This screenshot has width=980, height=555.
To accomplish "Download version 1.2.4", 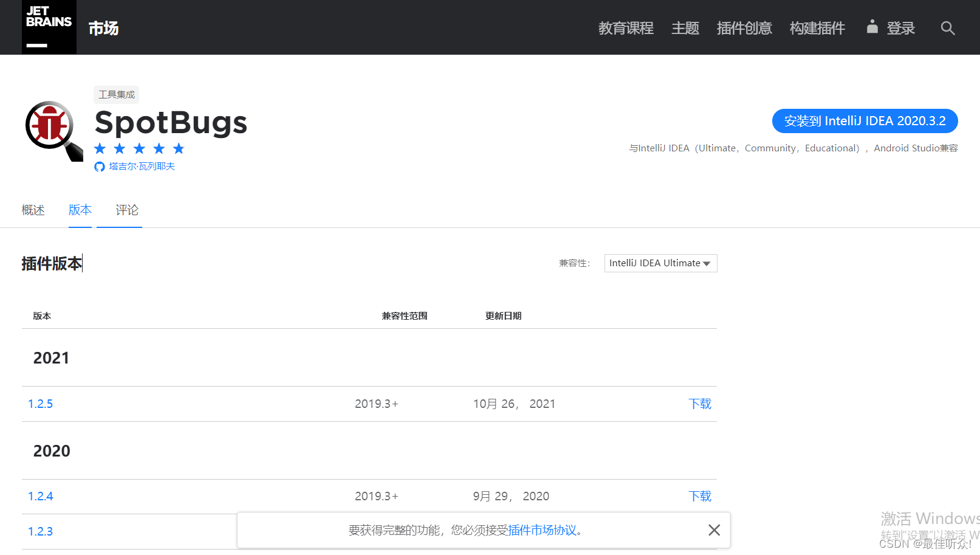I will [x=699, y=497].
